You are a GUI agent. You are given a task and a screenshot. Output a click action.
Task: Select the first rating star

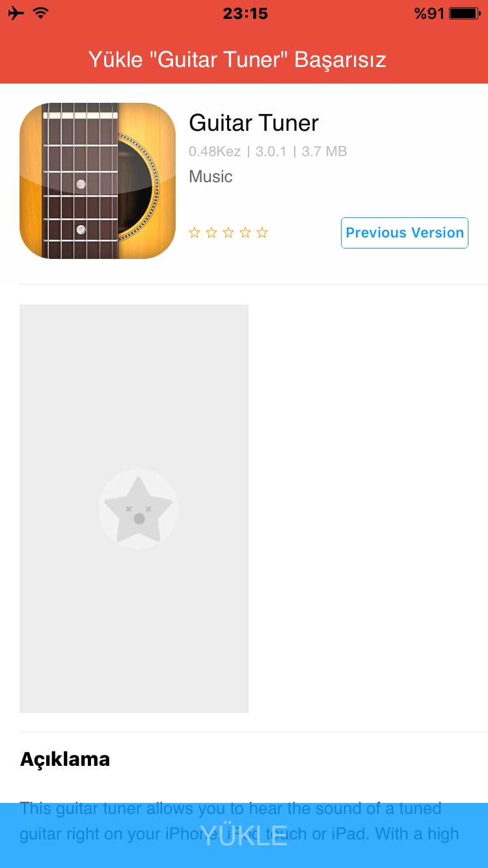coord(195,233)
